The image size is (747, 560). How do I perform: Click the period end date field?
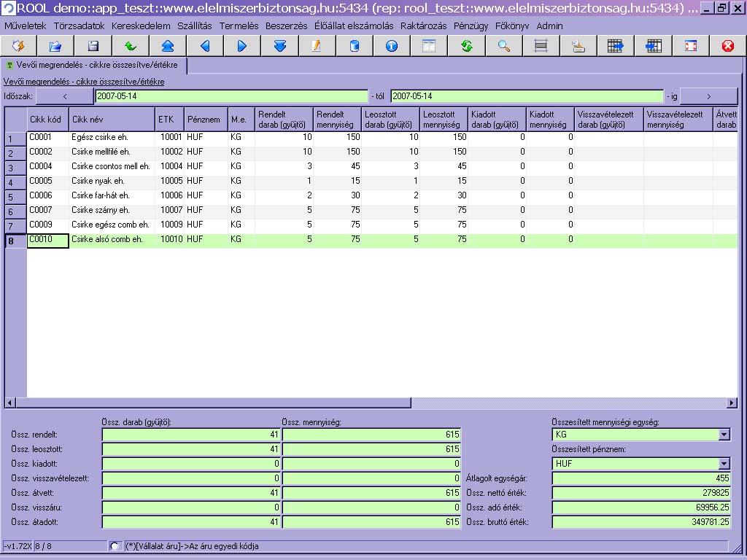coord(527,96)
